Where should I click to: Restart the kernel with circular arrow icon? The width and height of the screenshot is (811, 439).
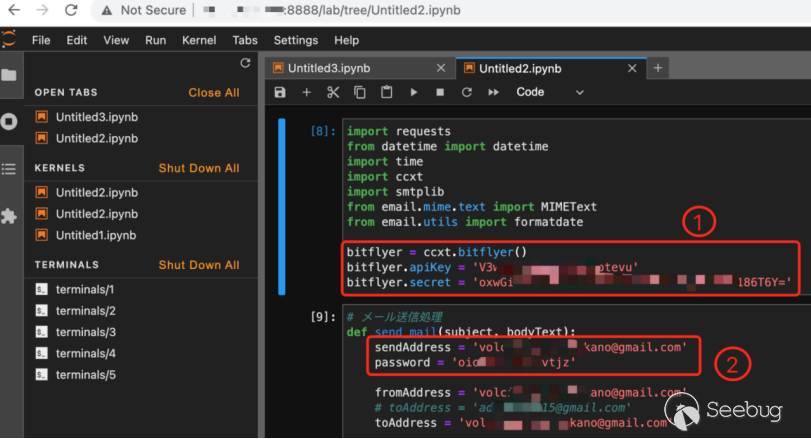(x=467, y=92)
